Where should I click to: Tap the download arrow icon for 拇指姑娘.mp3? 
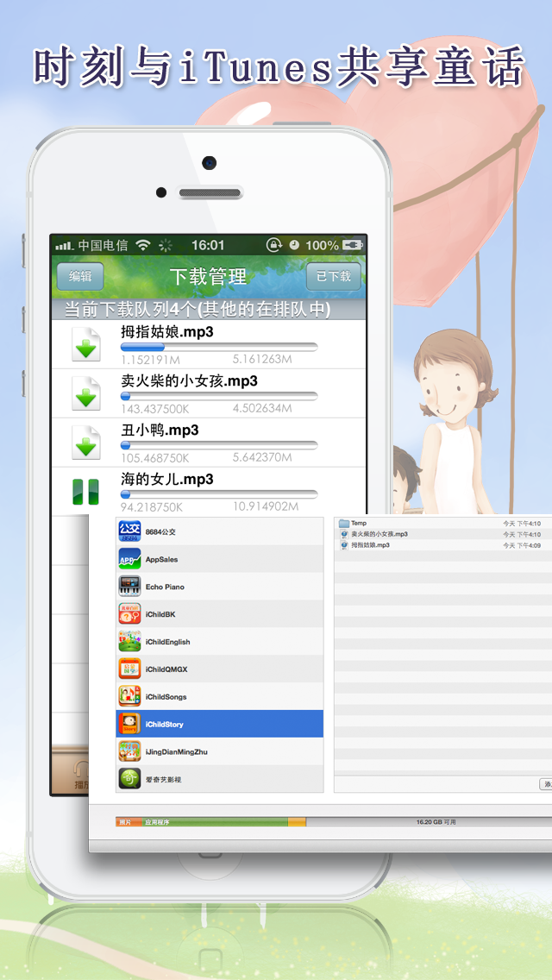click(x=85, y=344)
